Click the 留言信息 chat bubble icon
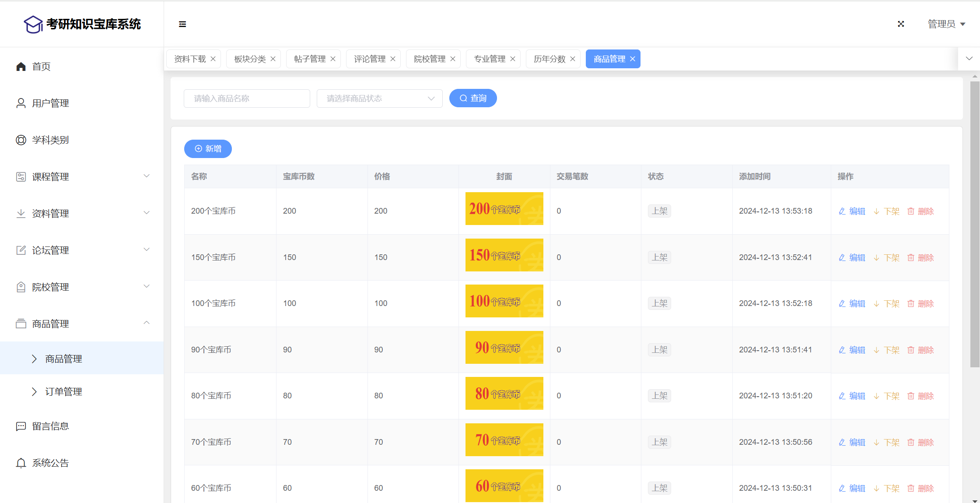Screen dimensions: 980x503 [21, 426]
